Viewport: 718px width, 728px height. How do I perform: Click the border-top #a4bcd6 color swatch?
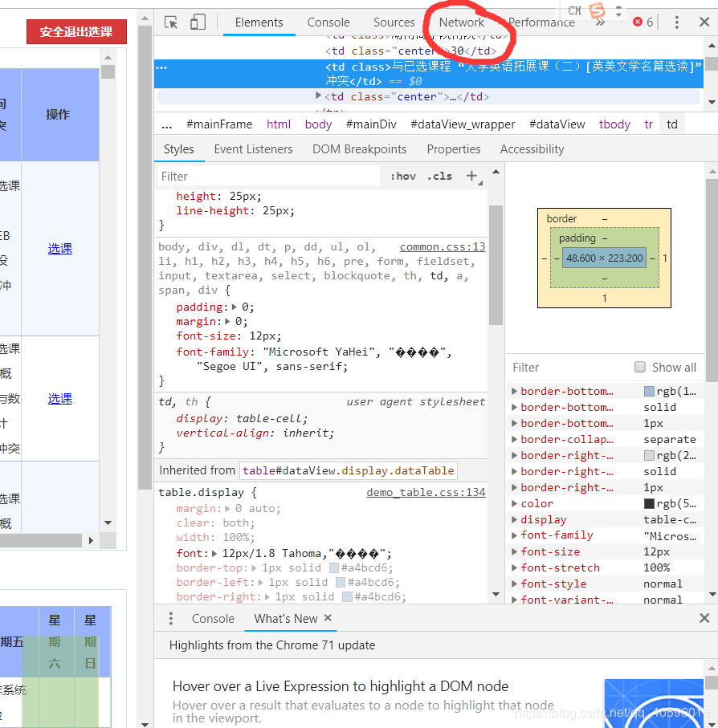click(x=334, y=567)
